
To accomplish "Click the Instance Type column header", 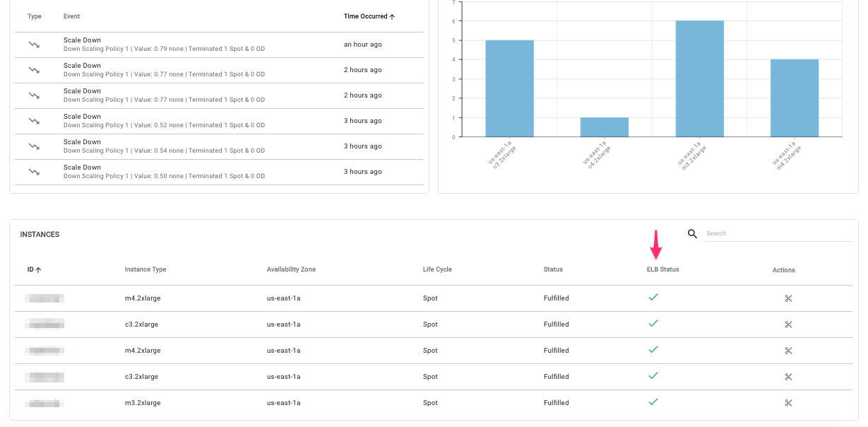I will click(x=145, y=269).
